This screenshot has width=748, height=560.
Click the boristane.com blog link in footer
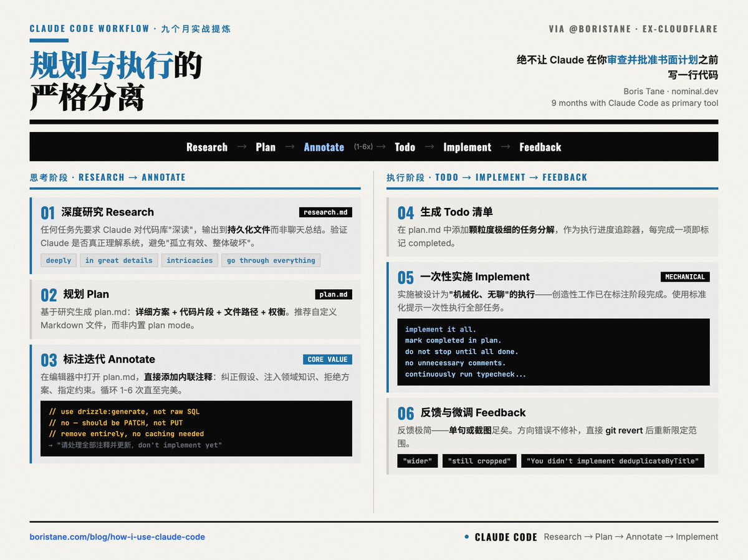click(117, 537)
